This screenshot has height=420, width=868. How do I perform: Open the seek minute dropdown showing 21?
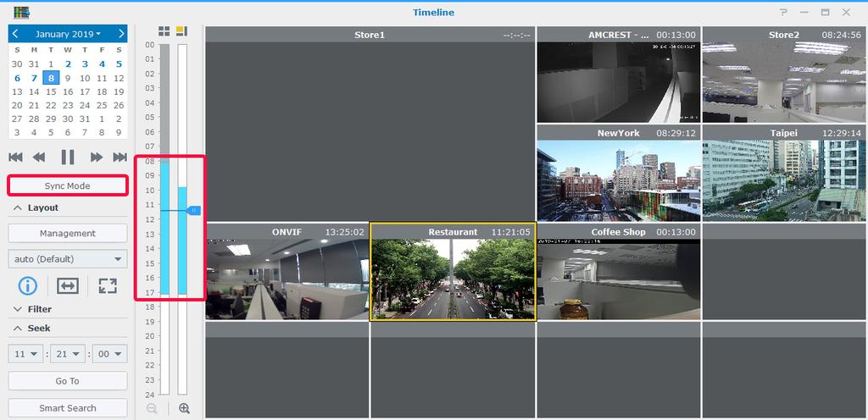click(x=68, y=354)
